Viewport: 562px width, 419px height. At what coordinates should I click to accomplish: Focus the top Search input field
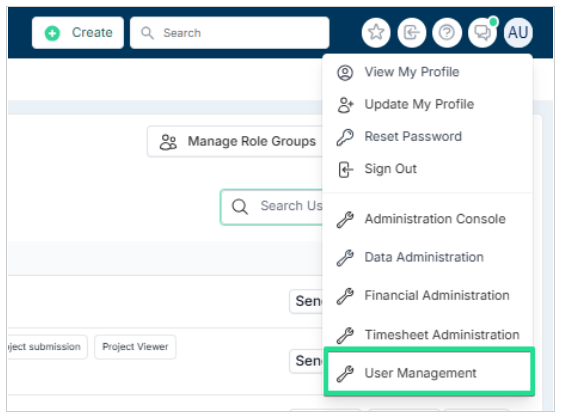(x=230, y=33)
